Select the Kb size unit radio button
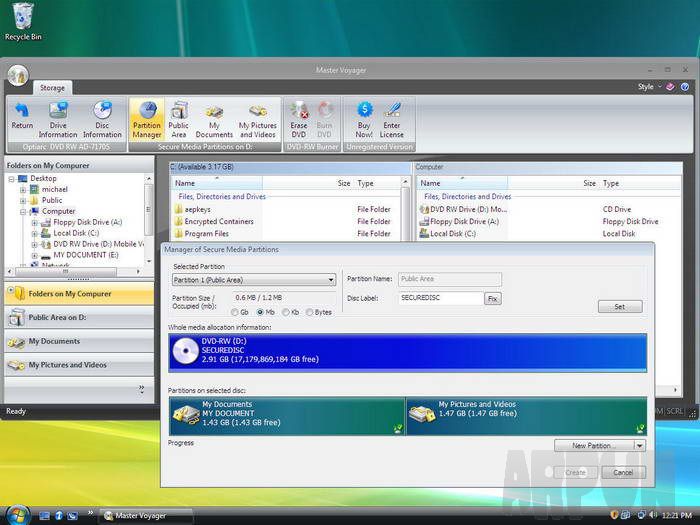Viewport: 700px width, 525px height. coord(285,312)
